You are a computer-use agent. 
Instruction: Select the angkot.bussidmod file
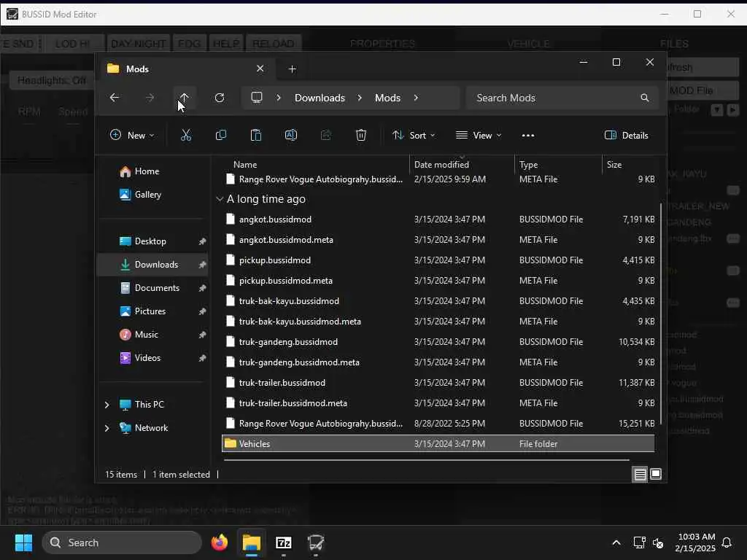pos(438,219)
